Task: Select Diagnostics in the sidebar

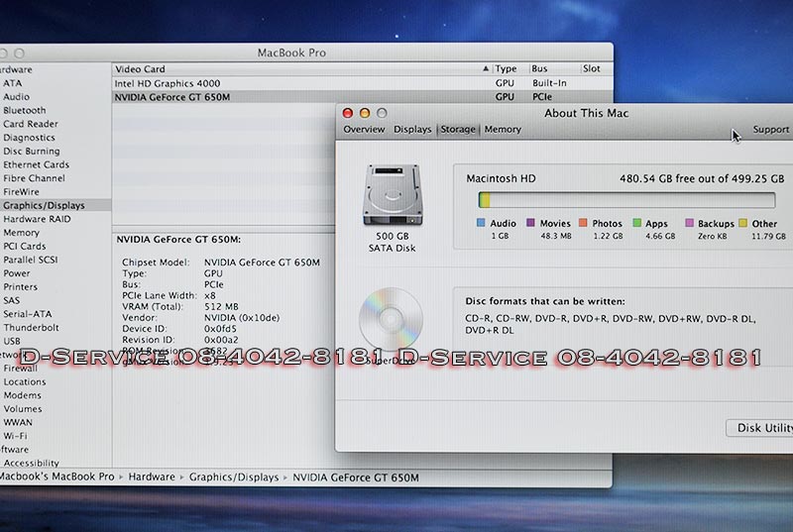Action: pos(29,138)
